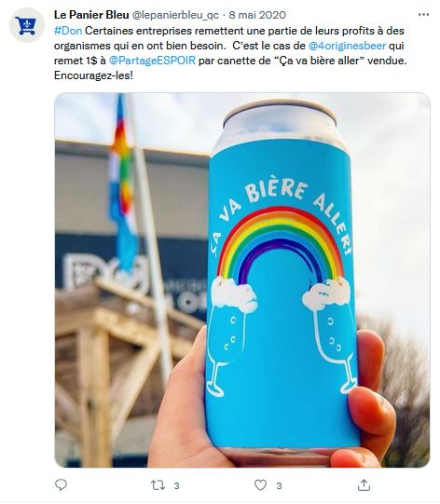Viewport: 440px width, 504px height.
Task: Click the share upload icon
Action: [x=364, y=484]
